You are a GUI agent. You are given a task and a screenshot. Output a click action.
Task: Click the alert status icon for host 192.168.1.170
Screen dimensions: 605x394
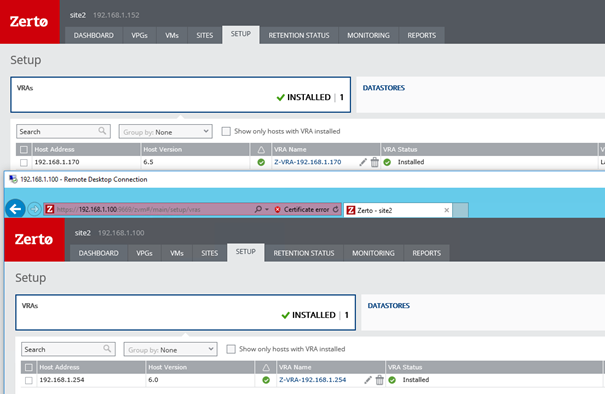pos(261,162)
